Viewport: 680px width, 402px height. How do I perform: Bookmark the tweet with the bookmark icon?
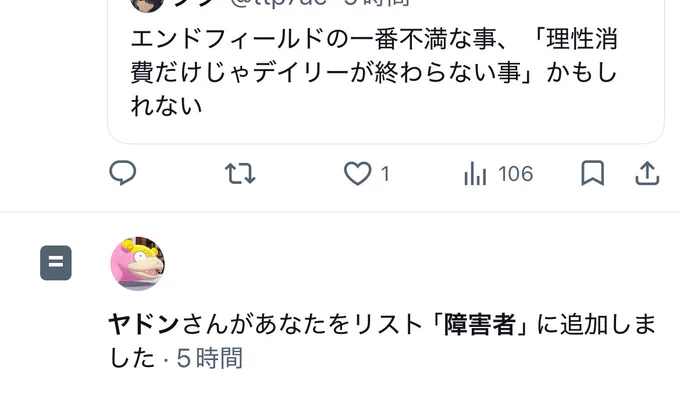point(592,173)
